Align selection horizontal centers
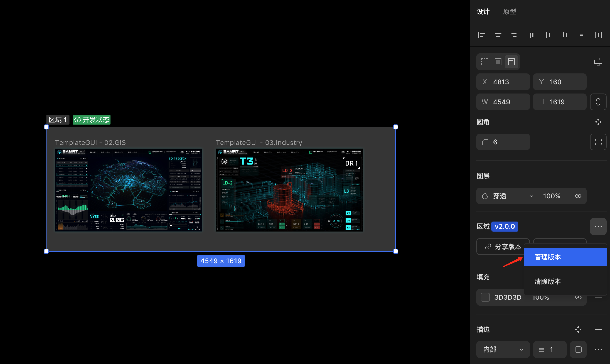The height and width of the screenshot is (364, 610). (498, 35)
